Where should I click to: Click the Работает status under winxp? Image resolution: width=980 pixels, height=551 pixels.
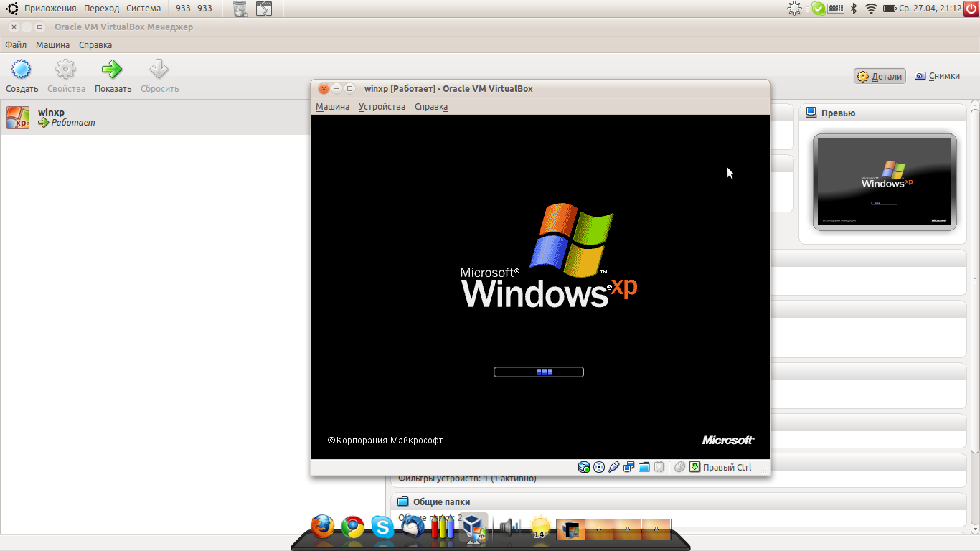(73, 123)
